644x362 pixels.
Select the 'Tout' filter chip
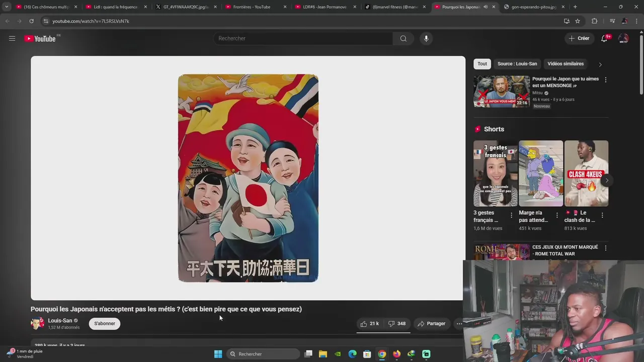(482, 64)
